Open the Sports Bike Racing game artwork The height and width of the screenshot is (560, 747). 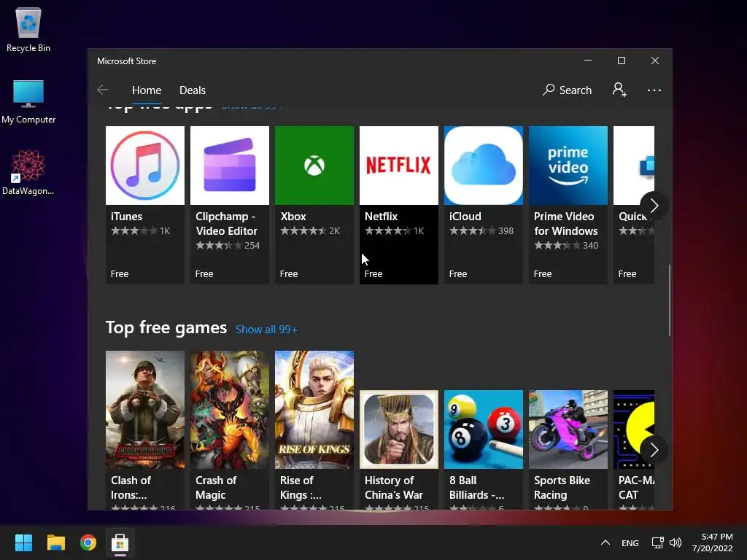(x=568, y=429)
